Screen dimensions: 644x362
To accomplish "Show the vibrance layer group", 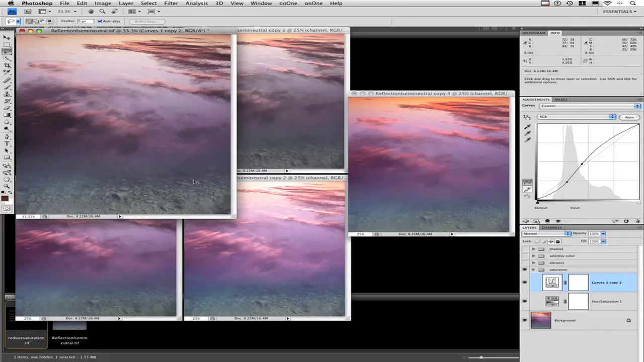I will coord(525,262).
